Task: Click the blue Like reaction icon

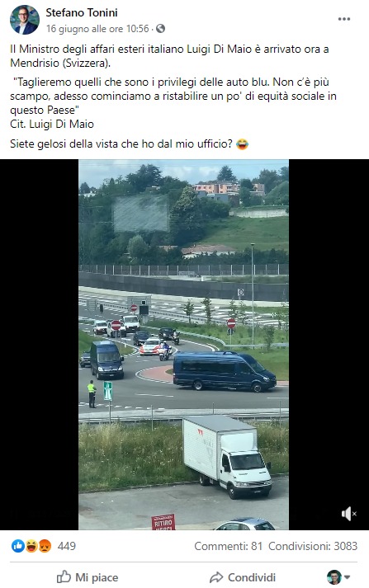Action: point(18,546)
